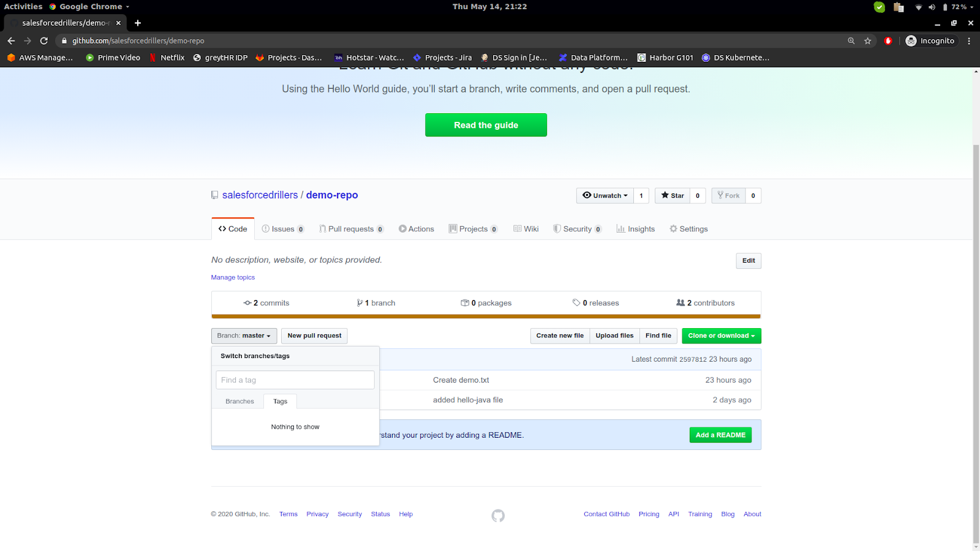
Task: Select Tags tab in branch switcher
Action: coord(281,402)
